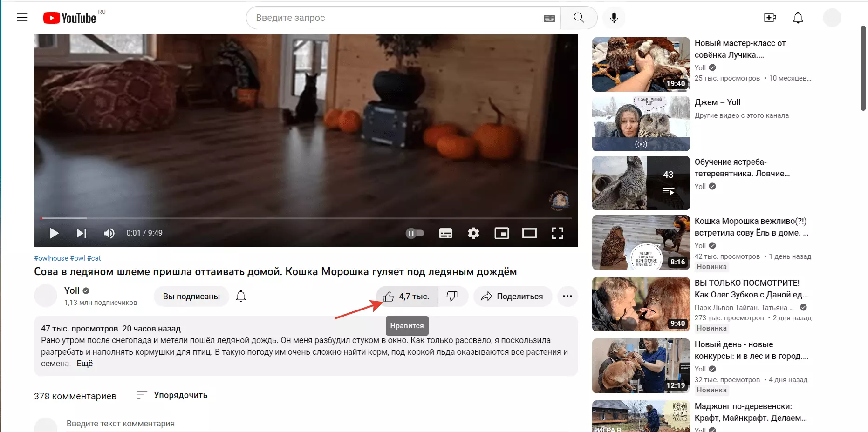Click the #owl hashtag
The height and width of the screenshot is (432, 868).
(x=78, y=258)
